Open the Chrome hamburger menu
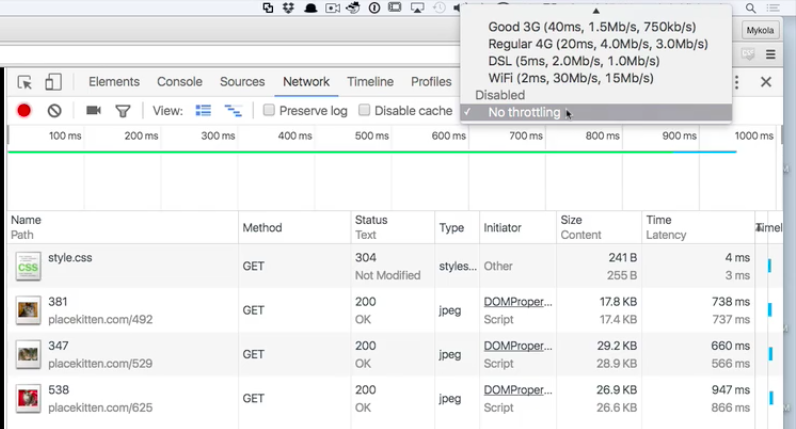This screenshot has width=796, height=429. [771, 54]
